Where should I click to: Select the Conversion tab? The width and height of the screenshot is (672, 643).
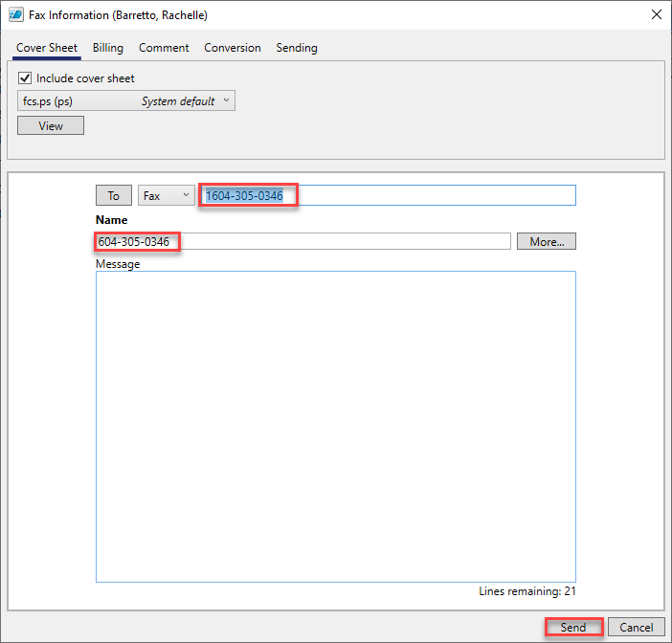(x=233, y=48)
